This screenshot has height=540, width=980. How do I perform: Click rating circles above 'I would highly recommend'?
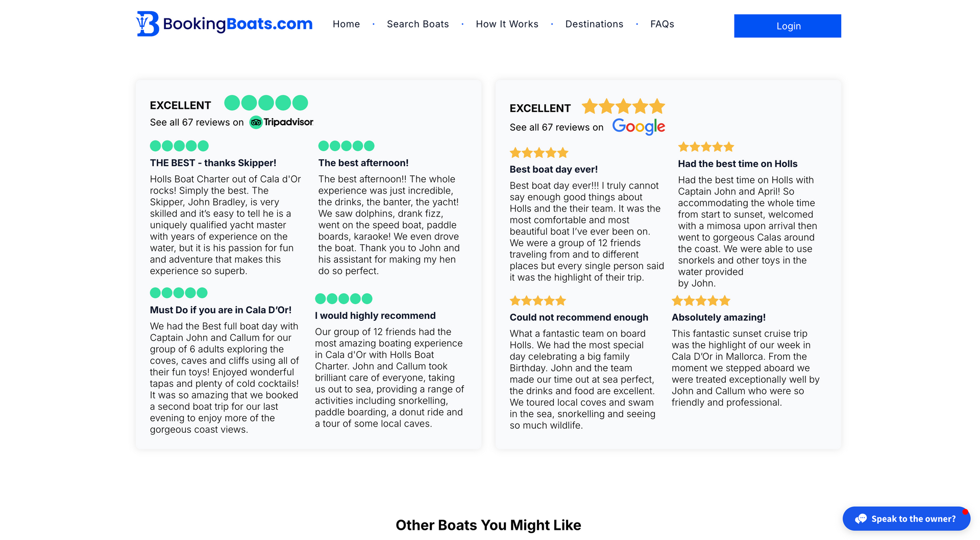344,299
